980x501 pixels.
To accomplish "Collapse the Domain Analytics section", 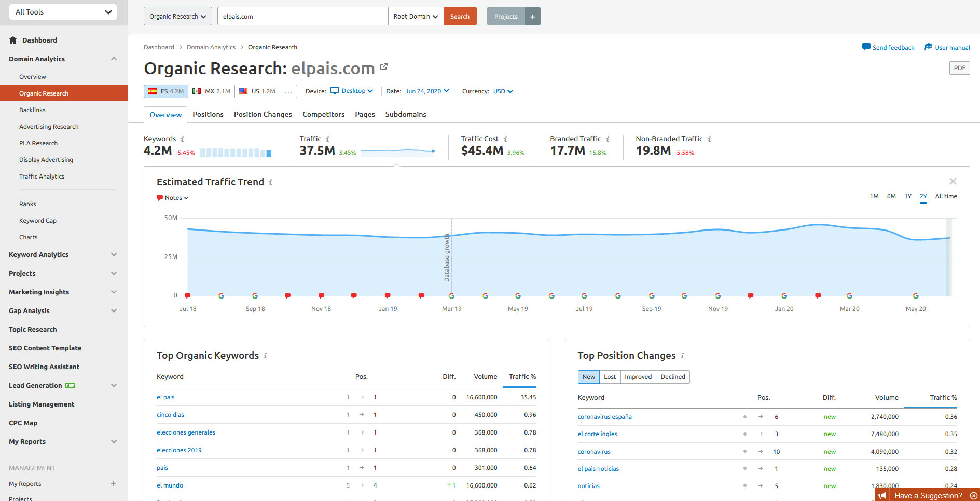I will coord(114,59).
